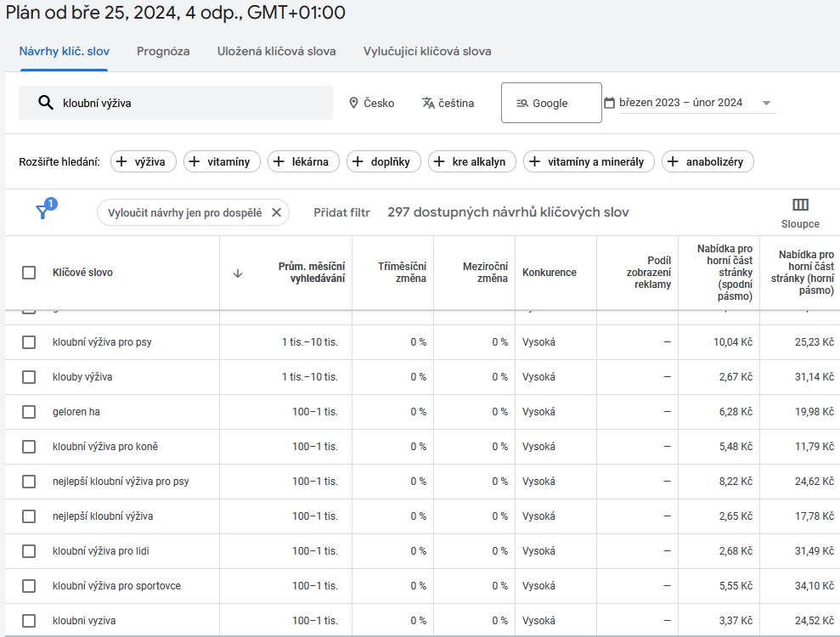
Task: Select all keywords header checkbox
Action: pos(29,273)
